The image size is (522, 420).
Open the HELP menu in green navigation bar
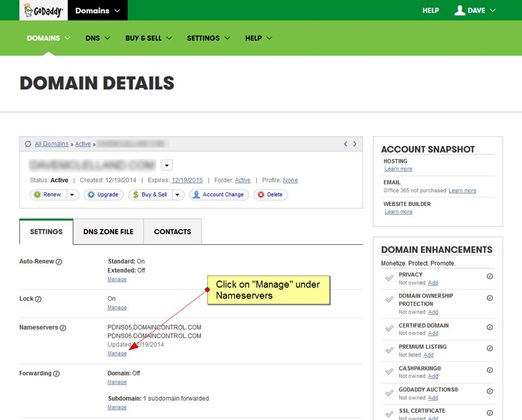(x=258, y=38)
